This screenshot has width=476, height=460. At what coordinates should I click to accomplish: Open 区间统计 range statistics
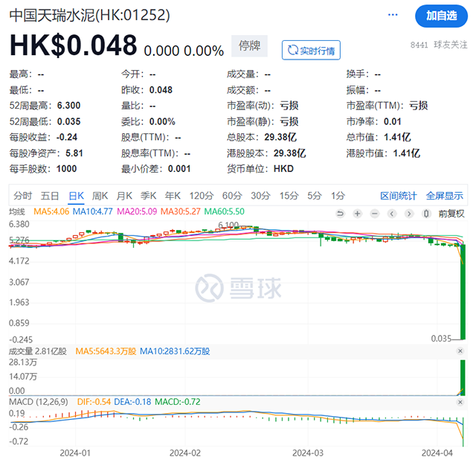399,196
